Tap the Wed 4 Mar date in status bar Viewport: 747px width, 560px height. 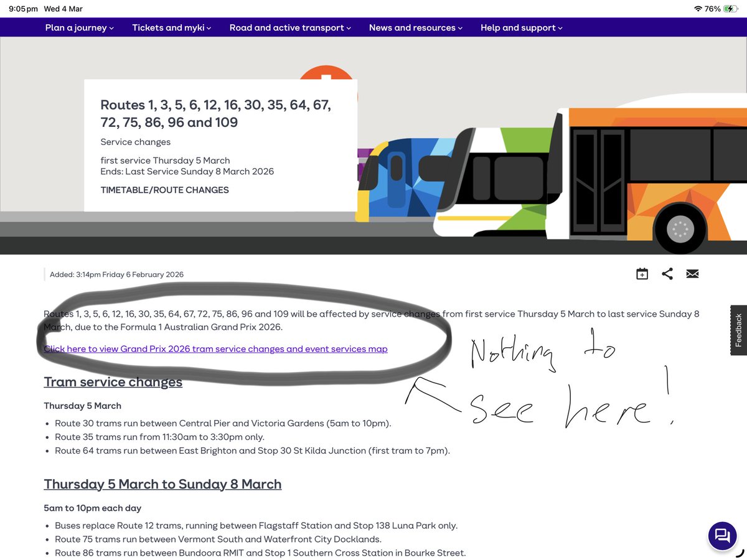pos(63,9)
